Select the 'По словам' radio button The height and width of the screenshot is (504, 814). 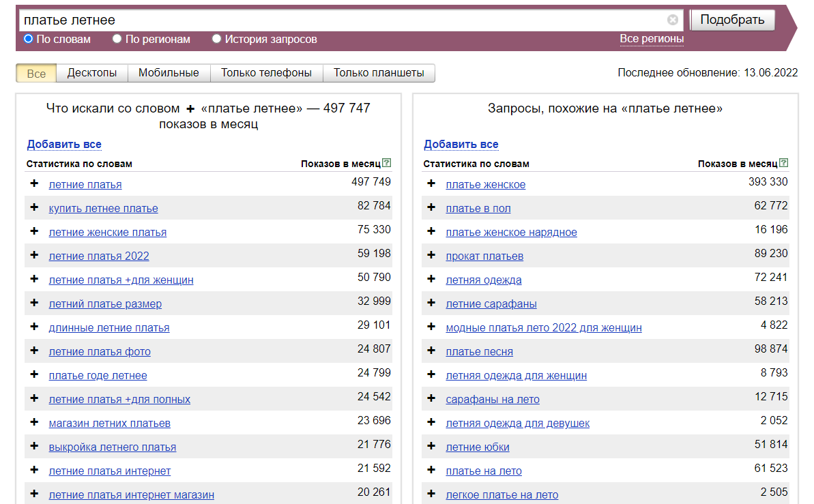click(28, 39)
